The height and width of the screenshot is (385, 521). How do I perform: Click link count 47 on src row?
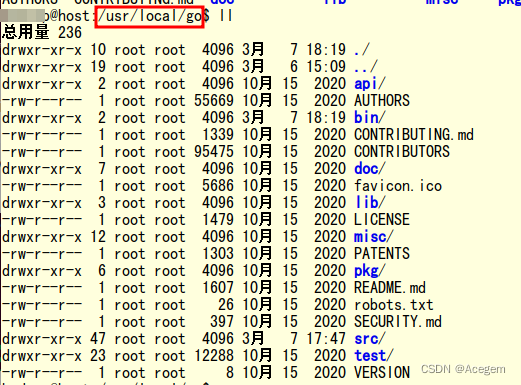(x=98, y=339)
